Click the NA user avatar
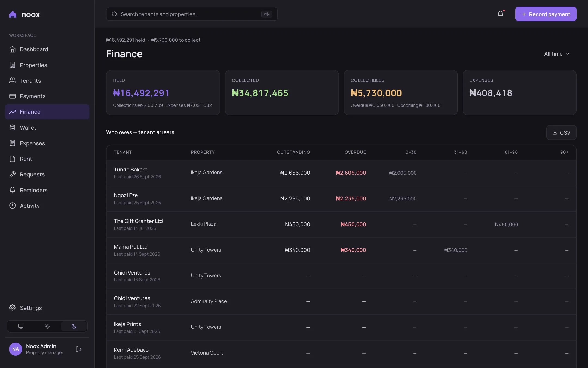 (x=16, y=349)
